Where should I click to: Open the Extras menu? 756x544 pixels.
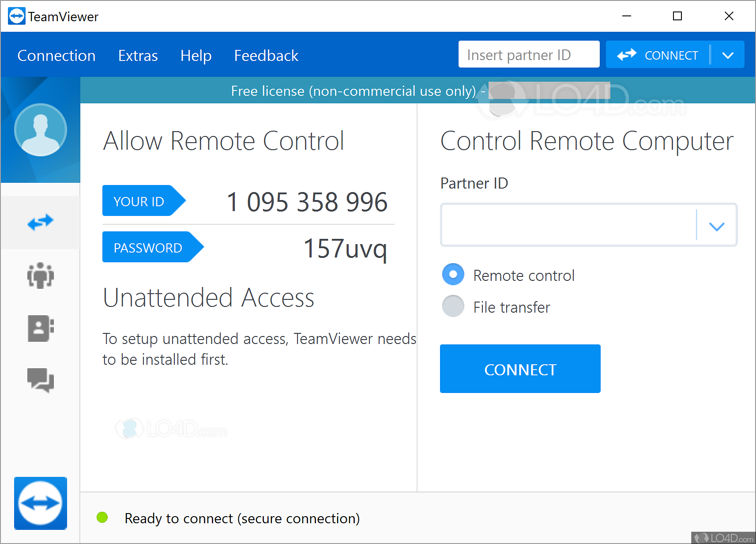tap(138, 56)
